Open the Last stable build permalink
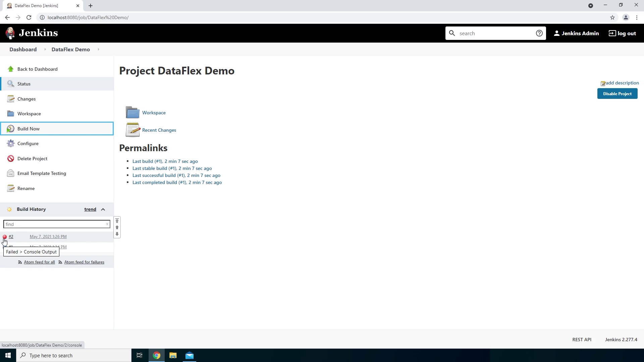This screenshot has width=644, height=362. pyautogui.click(x=172, y=168)
